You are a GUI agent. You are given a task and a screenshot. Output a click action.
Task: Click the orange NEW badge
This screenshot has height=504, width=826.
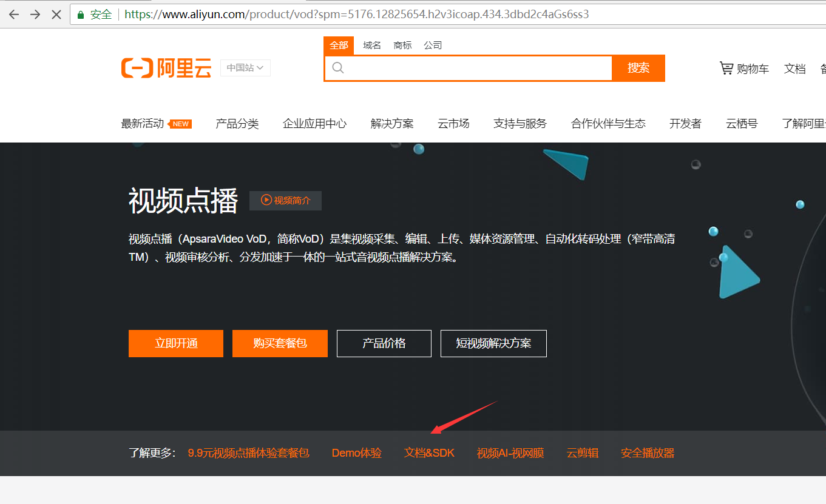pyautogui.click(x=181, y=124)
